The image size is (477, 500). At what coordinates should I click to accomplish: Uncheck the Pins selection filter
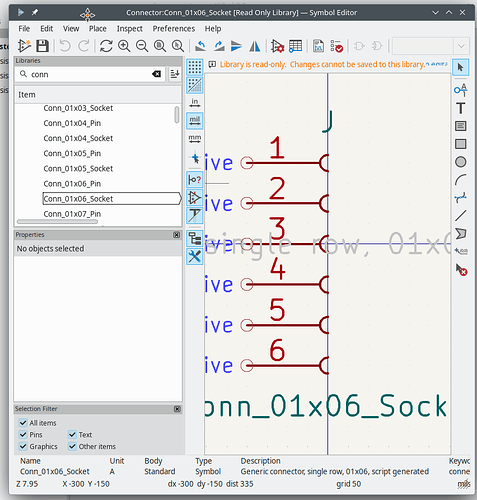(x=23, y=435)
